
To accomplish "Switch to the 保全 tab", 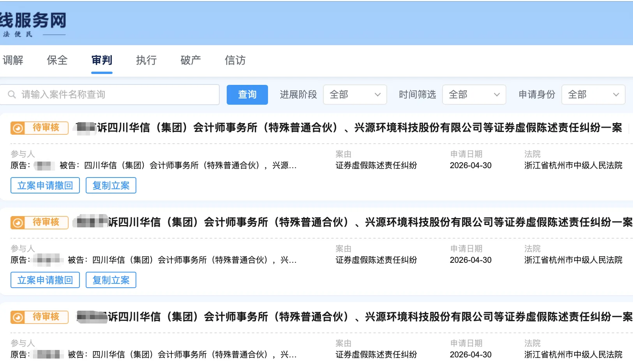I will (x=57, y=60).
